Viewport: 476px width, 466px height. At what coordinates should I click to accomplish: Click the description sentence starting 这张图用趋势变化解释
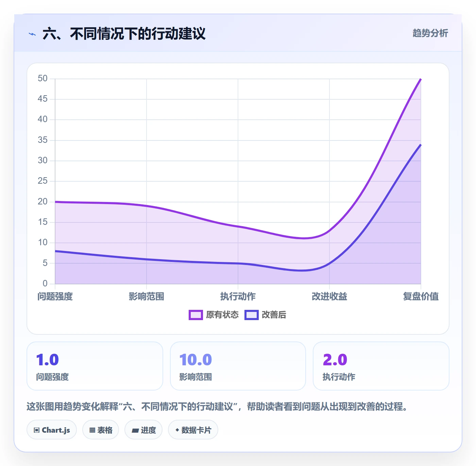[x=218, y=406]
